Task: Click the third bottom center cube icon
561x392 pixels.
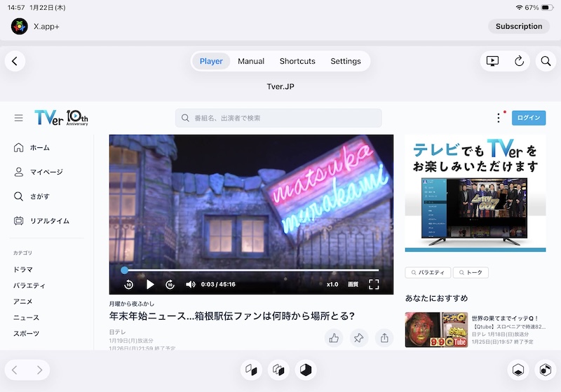Action: (306, 370)
